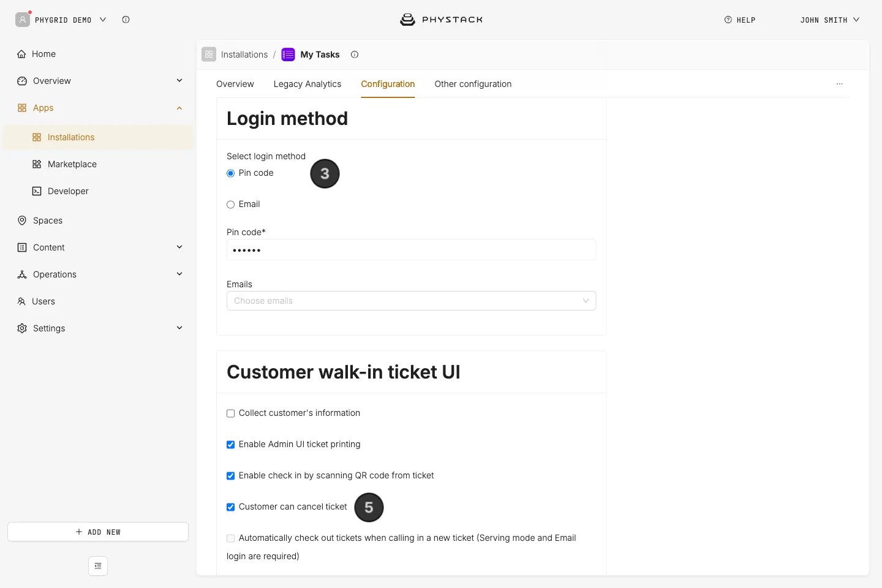Image resolution: width=882 pixels, height=588 pixels.
Task: Click the Content icon in sidebar
Action: pyautogui.click(x=22, y=247)
